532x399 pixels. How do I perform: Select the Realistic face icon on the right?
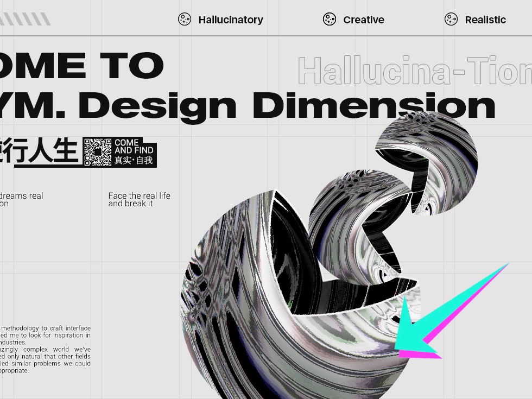[451, 19]
